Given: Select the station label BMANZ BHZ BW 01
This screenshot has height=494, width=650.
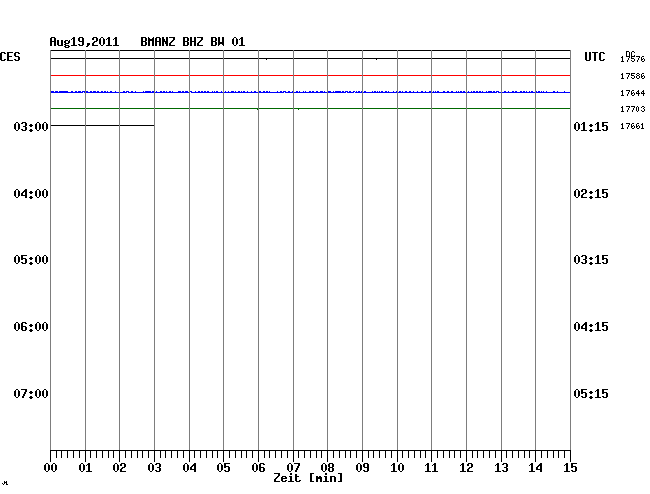Looking at the screenshot, I should tap(193, 42).
